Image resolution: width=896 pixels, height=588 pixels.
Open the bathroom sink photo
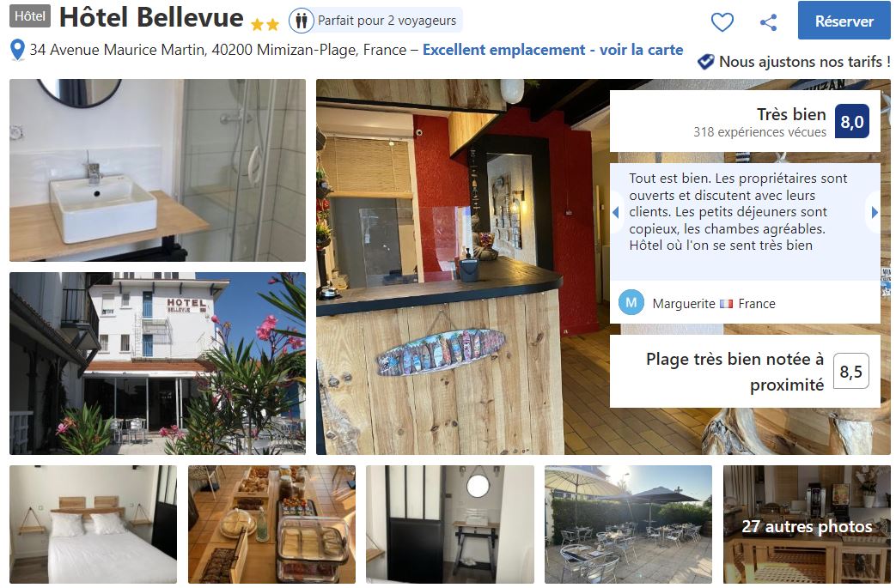[158, 170]
